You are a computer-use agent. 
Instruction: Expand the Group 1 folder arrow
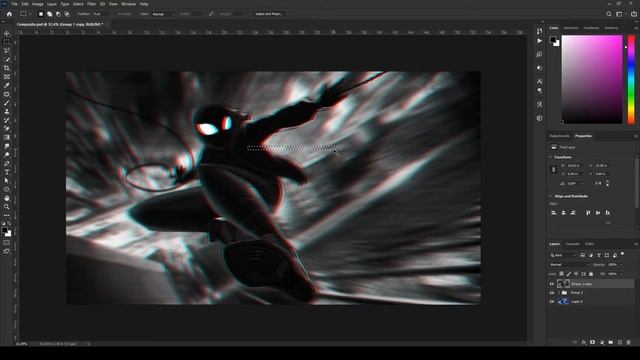coord(559,293)
